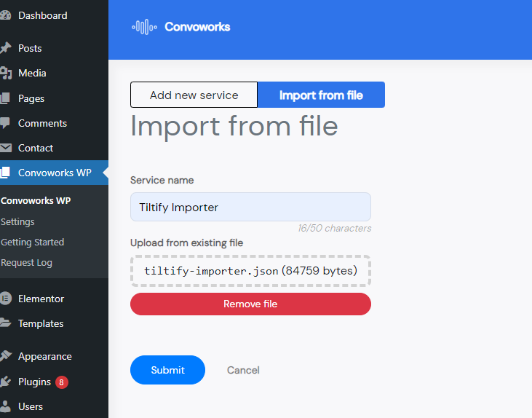Screen dimensions: 532x418
Task: Click the Convoworks header title text
Action: [197, 27]
